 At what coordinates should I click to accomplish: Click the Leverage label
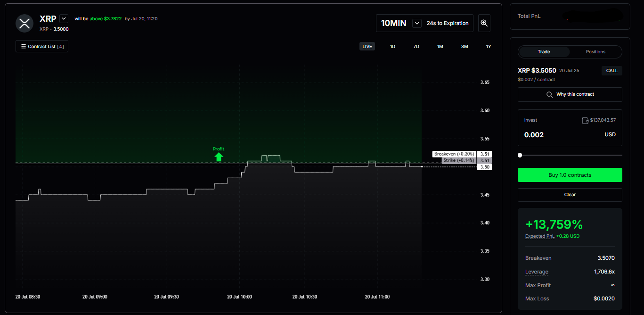(537, 272)
